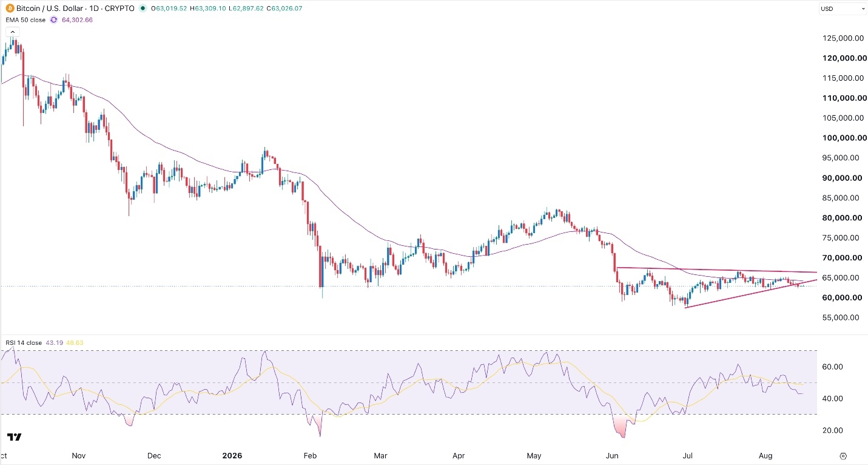
Task: Click the 90,000.00 price axis label
Action: tap(842, 178)
